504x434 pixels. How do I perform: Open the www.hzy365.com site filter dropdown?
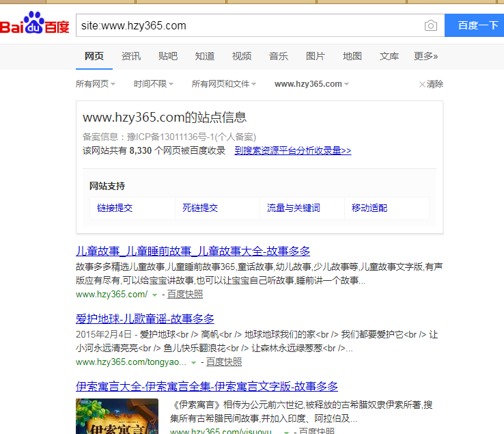coord(311,84)
